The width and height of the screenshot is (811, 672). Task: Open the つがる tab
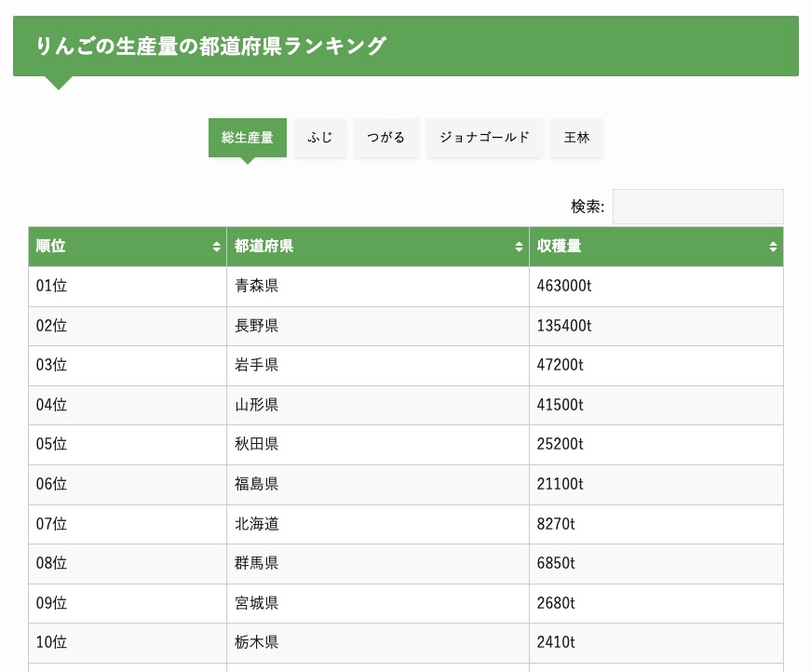point(385,138)
